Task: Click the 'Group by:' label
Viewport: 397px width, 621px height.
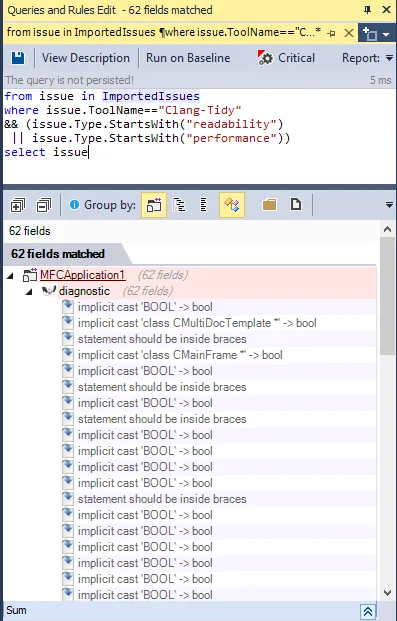Action: coord(110,205)
